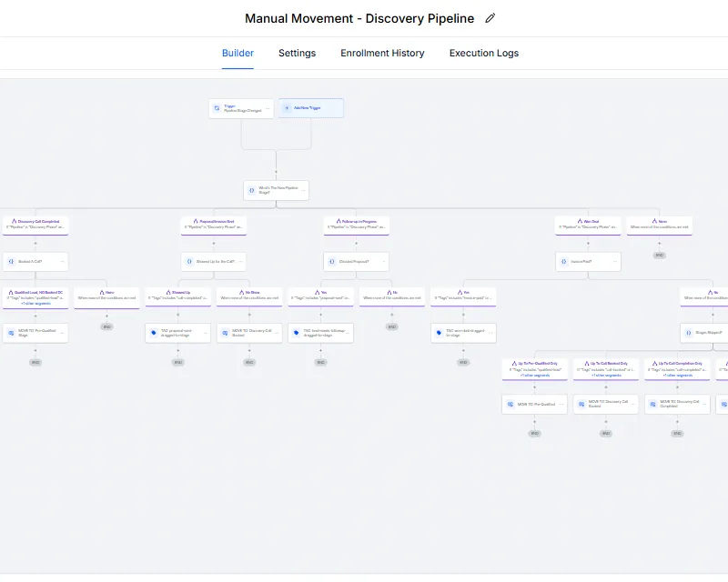Open the Settings tab
The width and height of the screenshot is (728, 582).
(x=298, y=53)
